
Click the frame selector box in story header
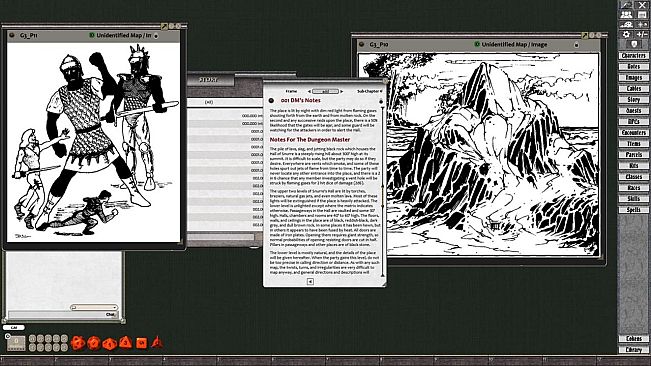(x=325, y=91)
